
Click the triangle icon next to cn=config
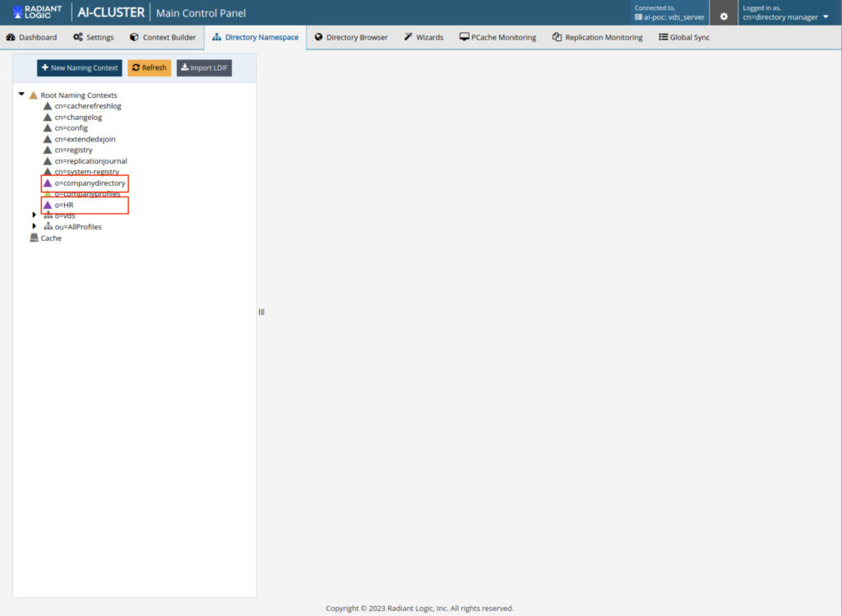pos(48,128)
